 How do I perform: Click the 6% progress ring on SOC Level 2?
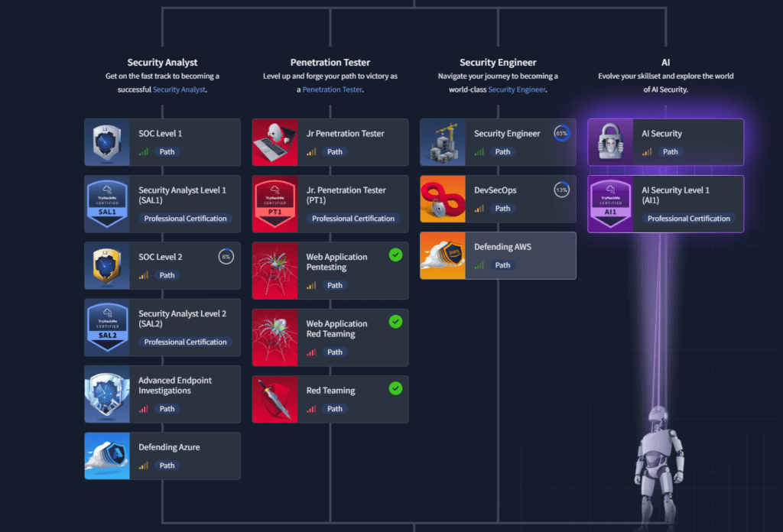226,257
